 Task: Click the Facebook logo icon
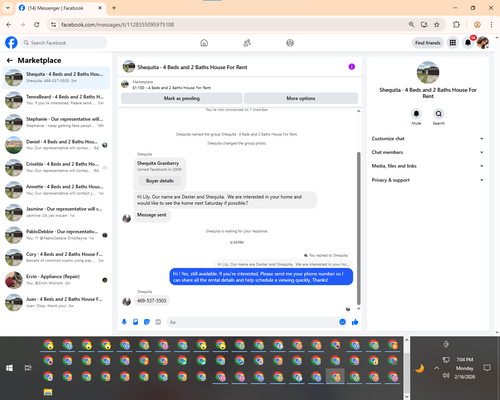[11, 43]
